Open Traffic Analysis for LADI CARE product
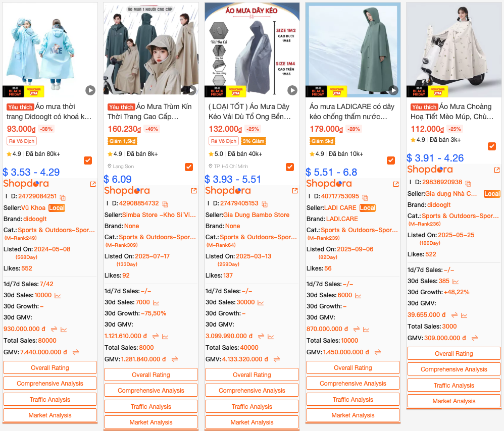504x431 pixels. [x=353, y=400]
